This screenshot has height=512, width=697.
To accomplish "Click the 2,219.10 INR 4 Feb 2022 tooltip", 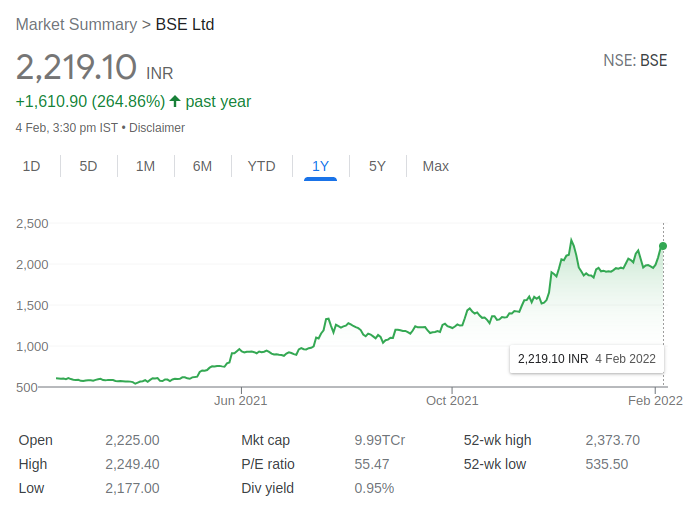I will 587,359.
